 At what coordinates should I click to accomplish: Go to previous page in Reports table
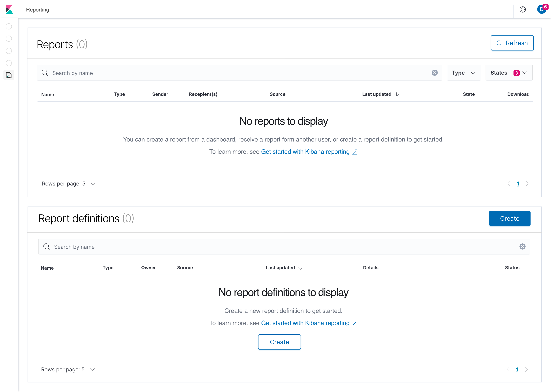click(x=509, y=184)
